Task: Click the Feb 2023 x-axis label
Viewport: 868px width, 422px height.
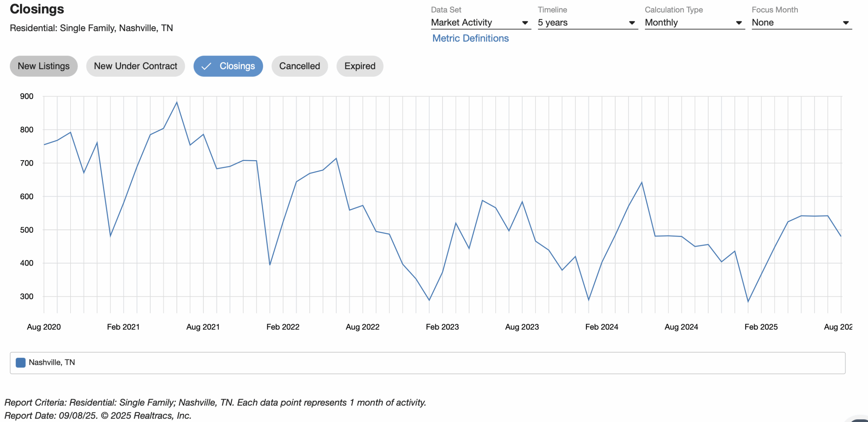Action: (x=442, y=327)
